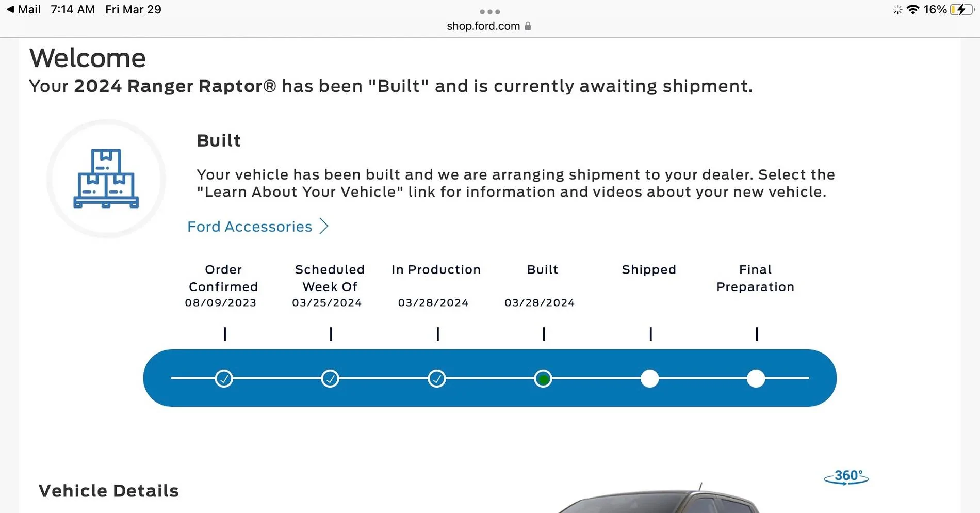The width and height of the screenshot is (980, 513).
Task: Tap the Wi-Fi status icon
Action: [913, 9]
